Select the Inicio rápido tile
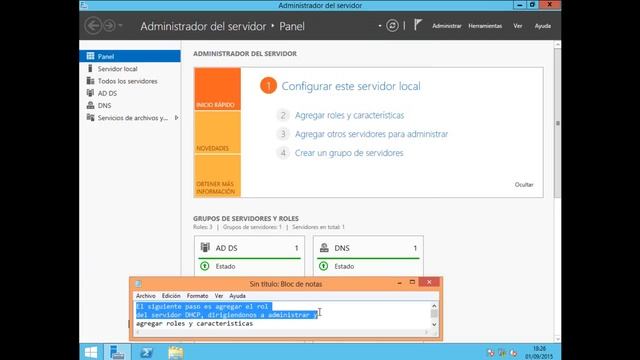The height and width of the screenshot is (360, 640). 218,89
